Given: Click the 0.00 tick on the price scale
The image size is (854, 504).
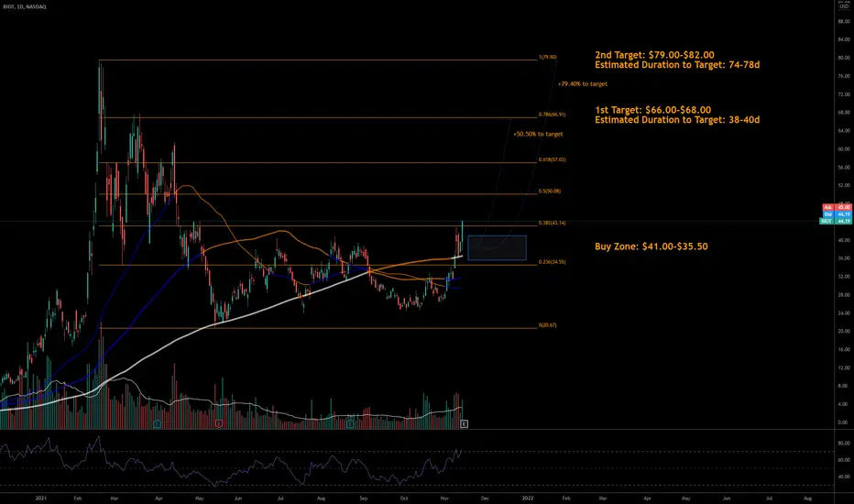Looking at the screenshot, I should [844, 422].
